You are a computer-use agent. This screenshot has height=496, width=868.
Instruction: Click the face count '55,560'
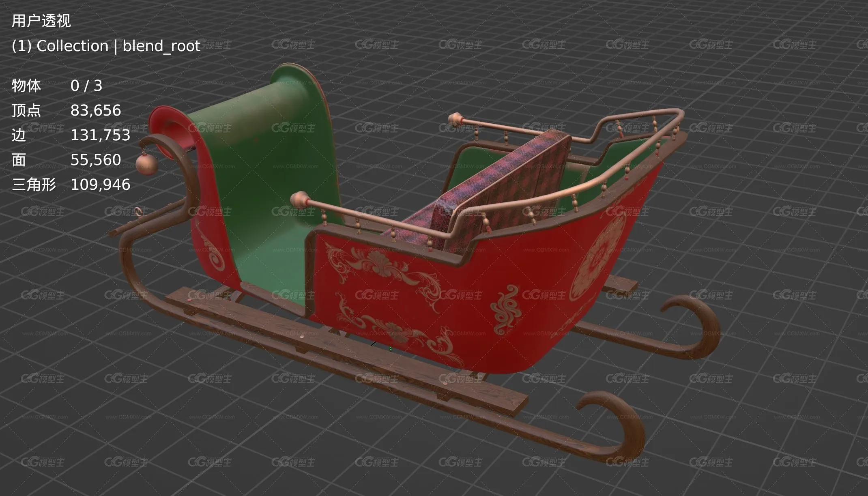(96, 160)
